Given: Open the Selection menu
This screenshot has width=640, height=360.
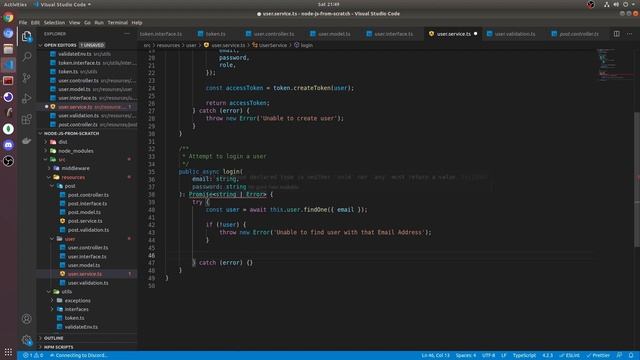Looking at the screenshot, I should [54, 23].
